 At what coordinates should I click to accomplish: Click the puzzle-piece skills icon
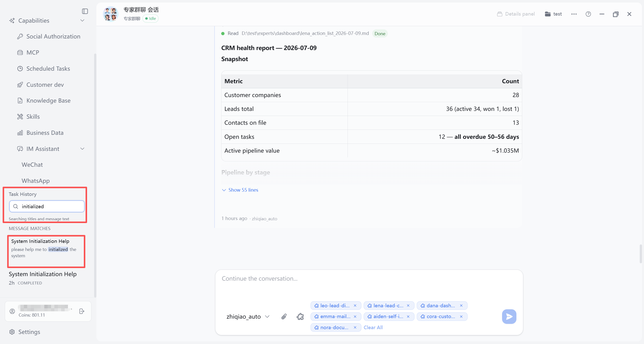(x=300, y=317)
